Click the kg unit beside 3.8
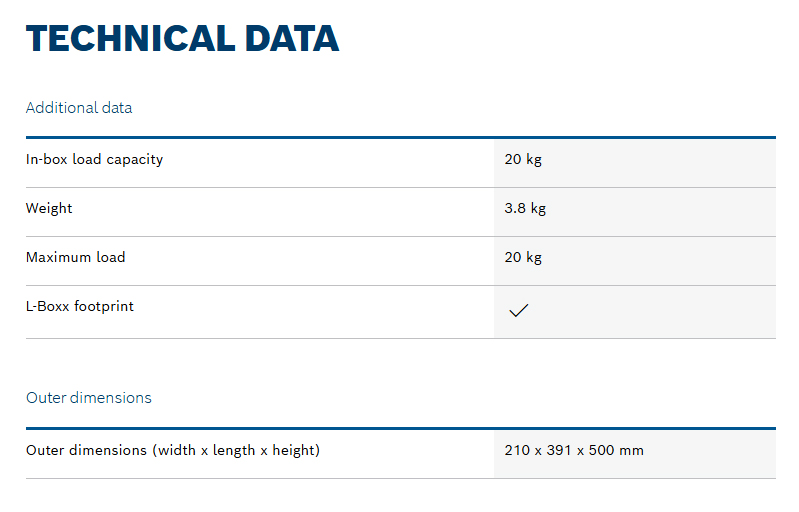 pos(538,209)
